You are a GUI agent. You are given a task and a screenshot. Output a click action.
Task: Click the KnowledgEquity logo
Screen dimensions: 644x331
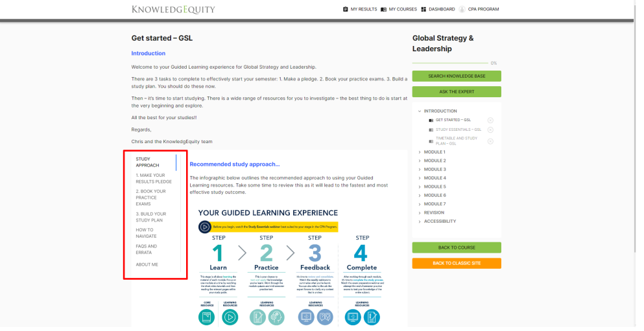173,9
